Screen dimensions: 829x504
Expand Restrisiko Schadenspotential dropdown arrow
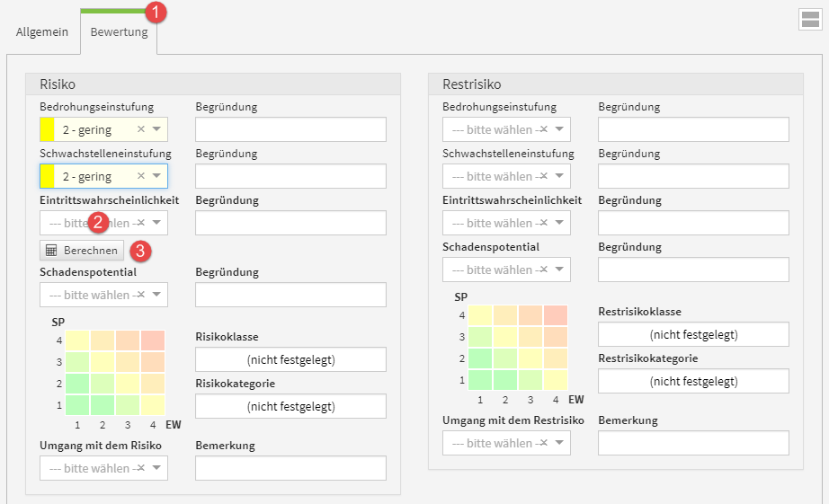559,269
